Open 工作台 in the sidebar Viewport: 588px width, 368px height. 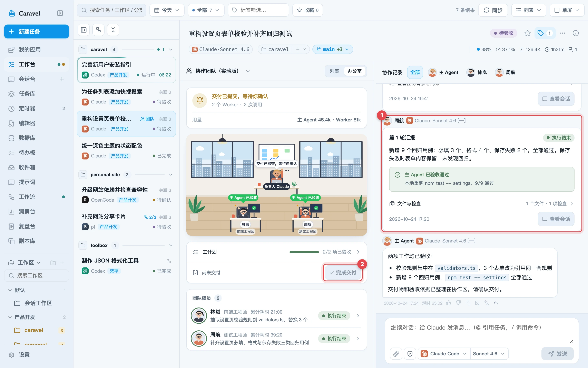click(x=37, y=64)
